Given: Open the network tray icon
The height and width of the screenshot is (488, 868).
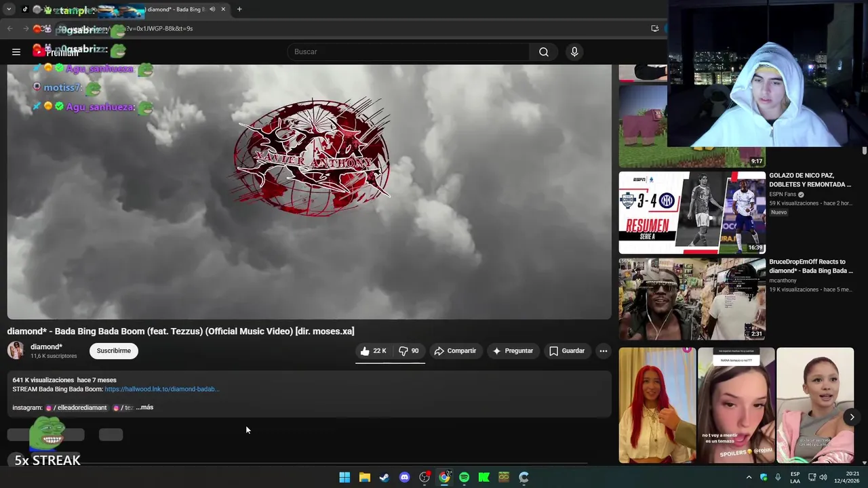Looking at the screenshot, I should 812,477.
